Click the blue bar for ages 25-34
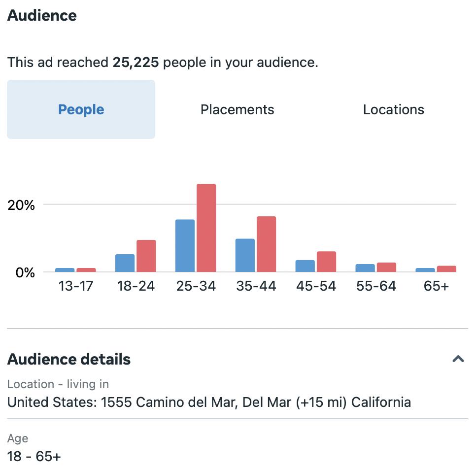Screen dimensions: 476x468 [x=185, y=245]
